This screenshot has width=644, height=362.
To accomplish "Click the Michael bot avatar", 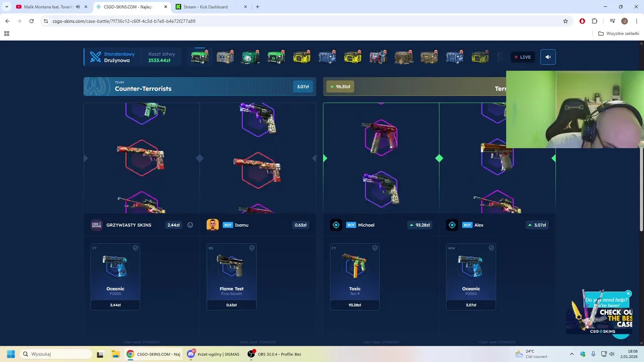I will [336, 225].
